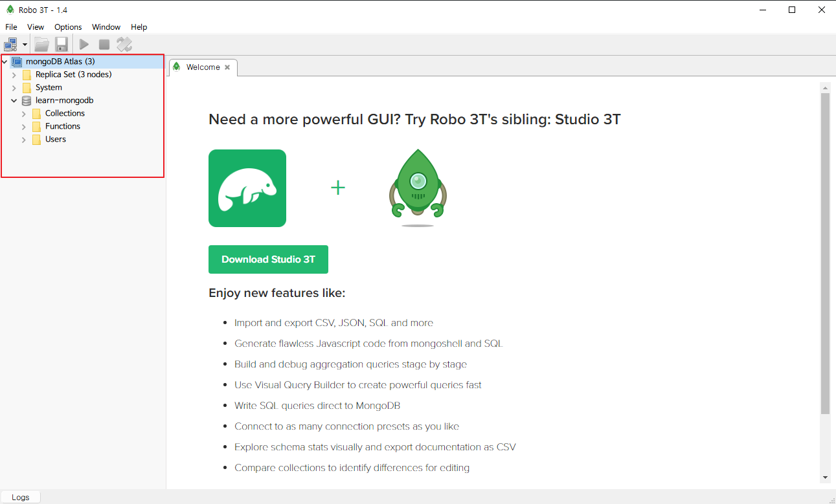Click "Compare collections to identify differences" bullet
The height and width of the screenshot is (504, 836).
(x=352, y=468)
